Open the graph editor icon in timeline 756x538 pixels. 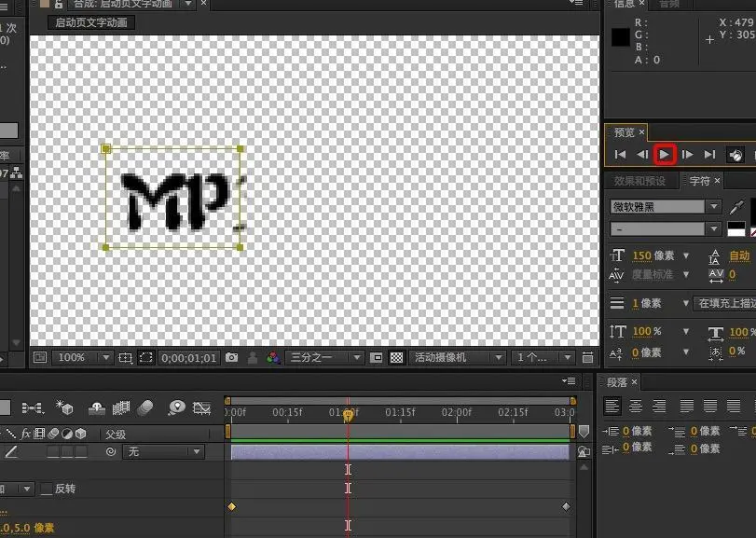coord(201,408)
